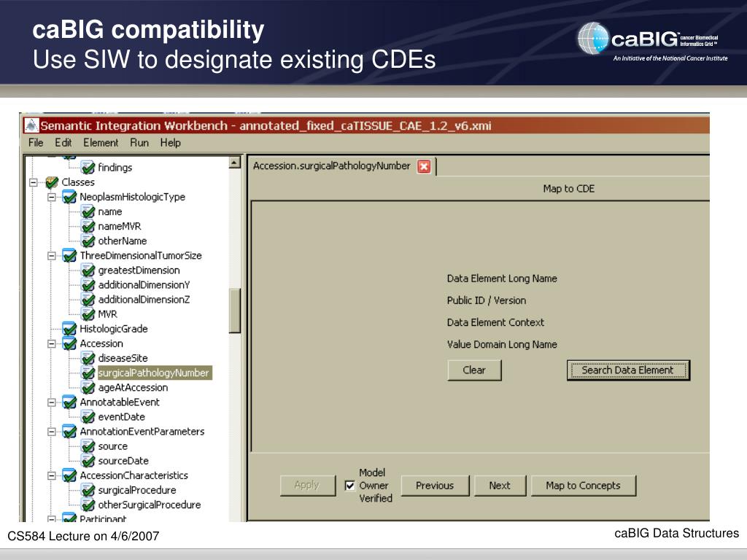Select the HistologicGrade tree item
This screenshot has height=560, width=747.
point(113,329)
